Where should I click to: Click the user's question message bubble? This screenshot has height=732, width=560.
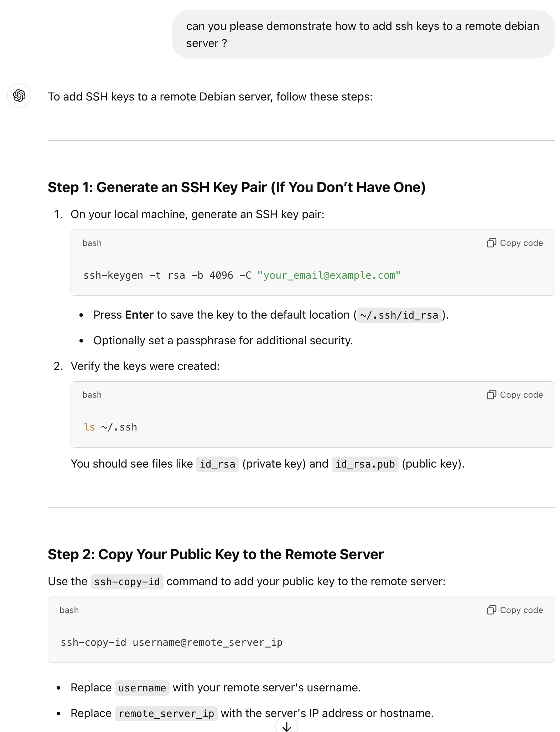point(363,35)
